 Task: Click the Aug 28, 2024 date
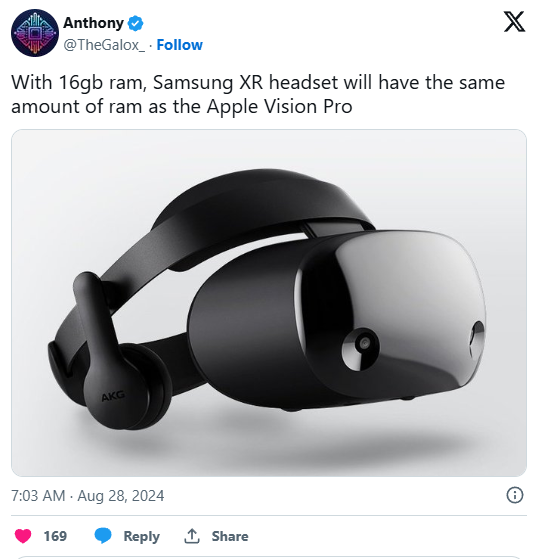121,496
